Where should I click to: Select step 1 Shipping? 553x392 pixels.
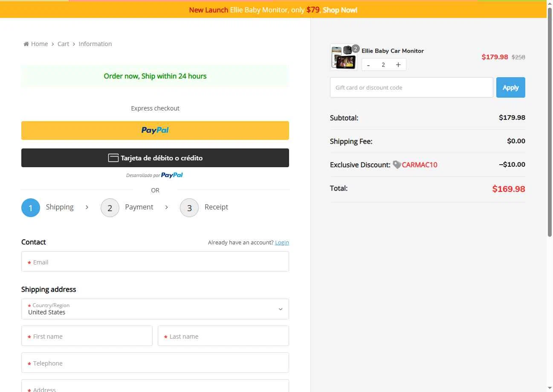pos(47,208)
